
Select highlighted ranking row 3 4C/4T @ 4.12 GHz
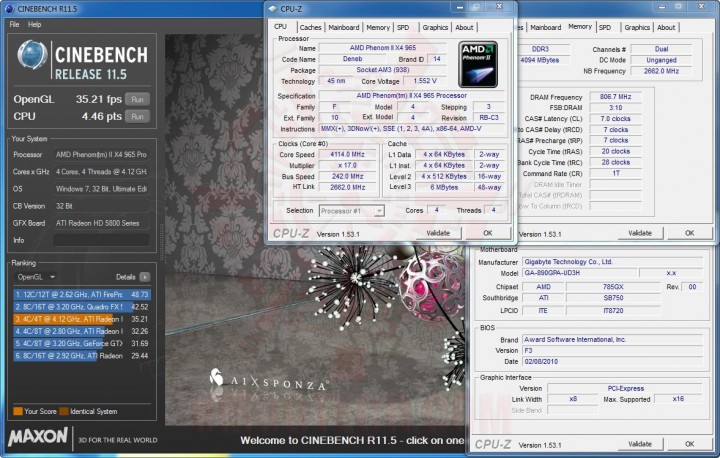[x=82, y=319]
